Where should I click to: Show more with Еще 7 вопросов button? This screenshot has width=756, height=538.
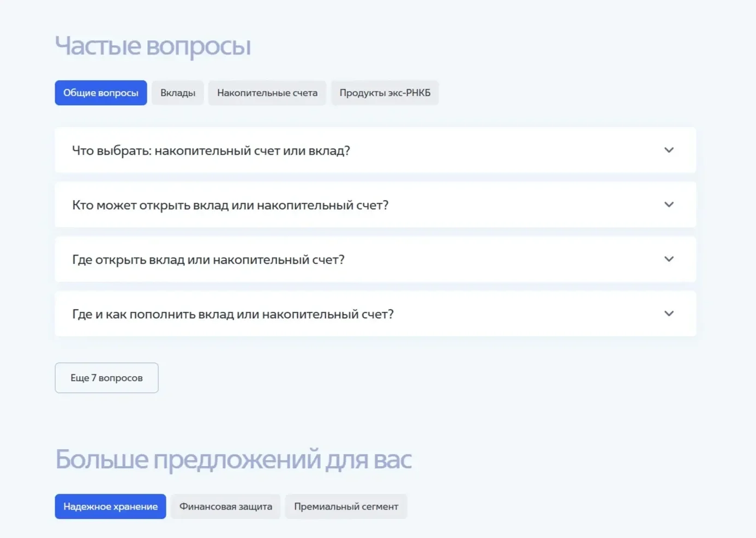(107, 378)
